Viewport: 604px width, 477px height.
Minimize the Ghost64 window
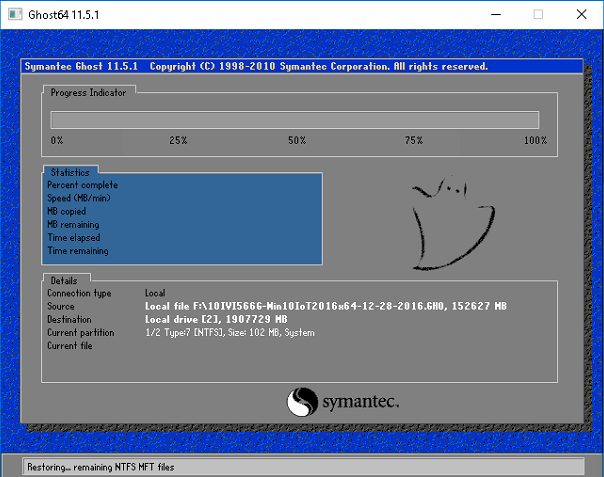pyautogui.click(x=496, y=15)
